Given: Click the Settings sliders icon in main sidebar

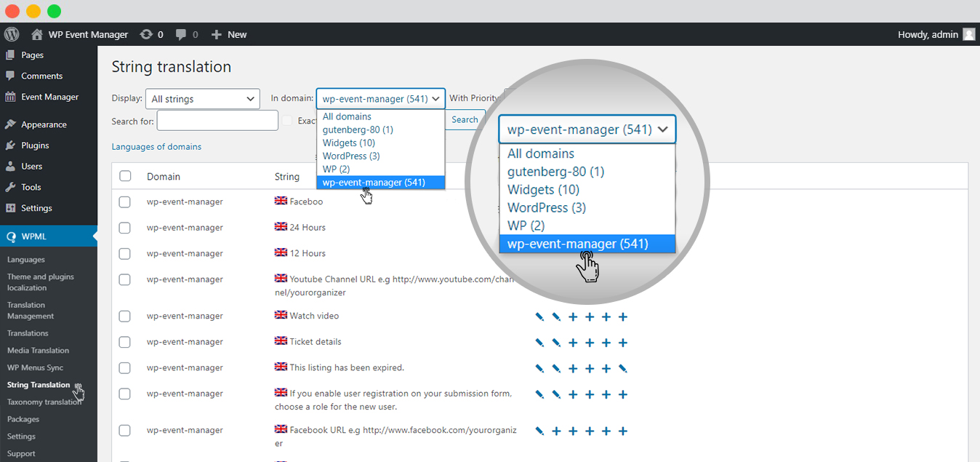Looking at the screenshot, I should (10, 208).
